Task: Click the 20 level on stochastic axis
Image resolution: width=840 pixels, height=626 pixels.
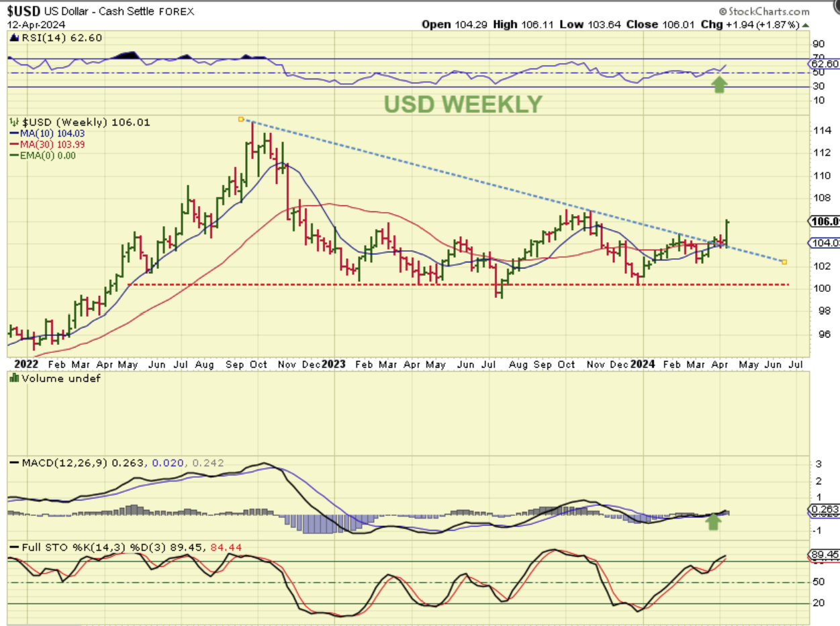Action: 820,603
